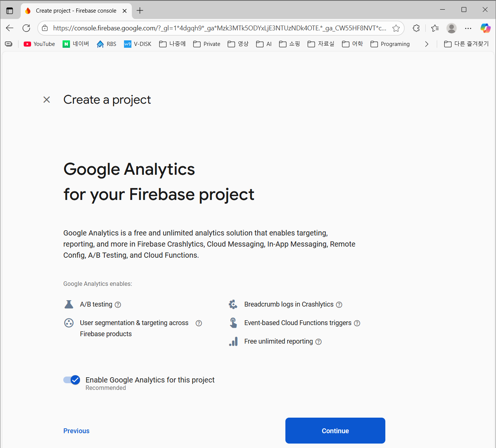This screenshot has height=448, width=496.
Task: Click the Free unlimited reporting bar-chart icon
Action: pyautogui.click(x=233, y=341)
